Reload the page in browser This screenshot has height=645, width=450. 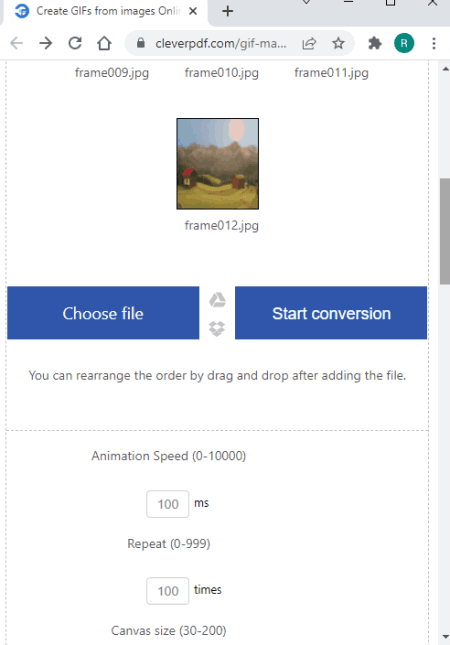[75, 43]
